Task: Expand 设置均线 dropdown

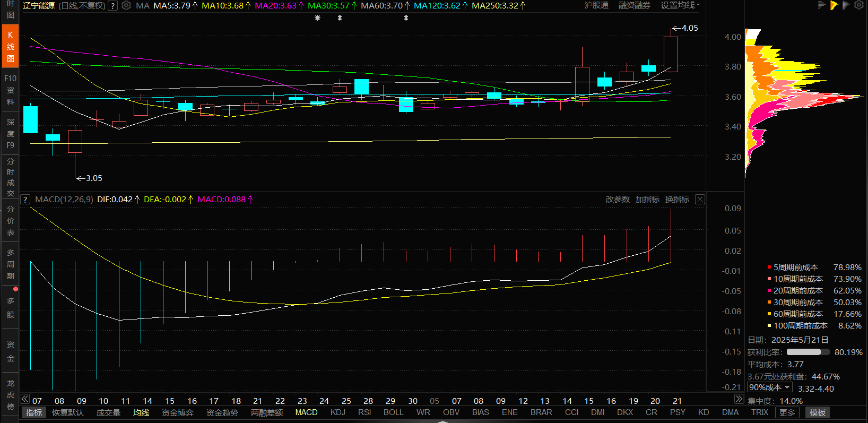Action: tap(680, 5)
